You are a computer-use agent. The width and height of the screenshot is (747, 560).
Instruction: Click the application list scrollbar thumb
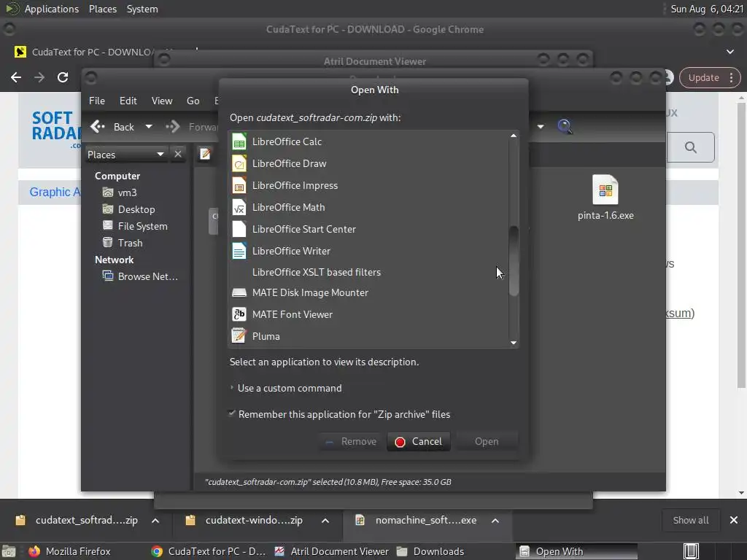coord(514,261)
